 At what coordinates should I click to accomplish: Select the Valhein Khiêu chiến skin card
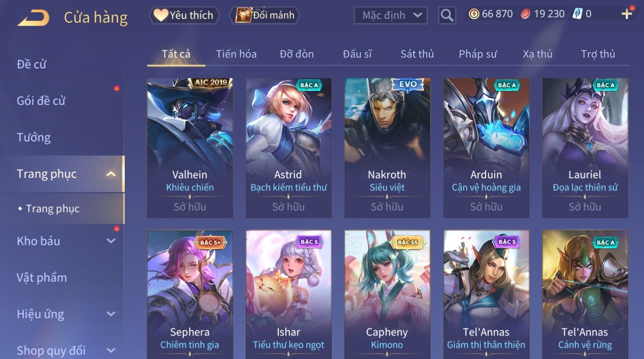190,148
